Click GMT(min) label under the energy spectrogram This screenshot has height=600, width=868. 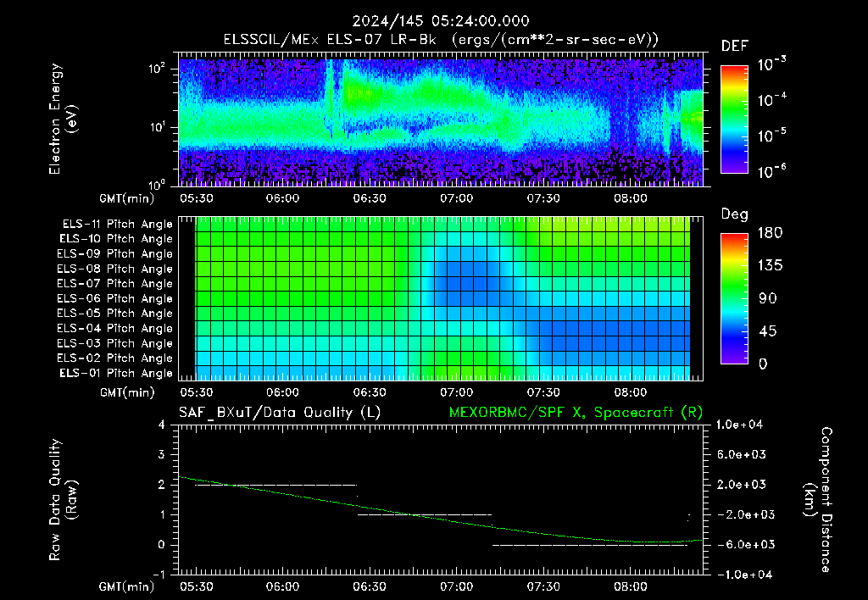pos(127,198)
